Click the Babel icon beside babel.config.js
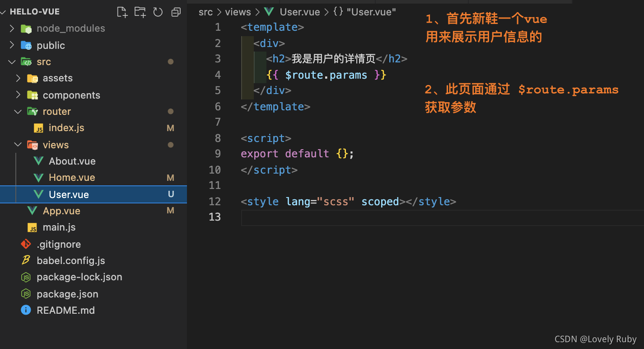This screenshot has width=644, height=349. coord(26,260)
